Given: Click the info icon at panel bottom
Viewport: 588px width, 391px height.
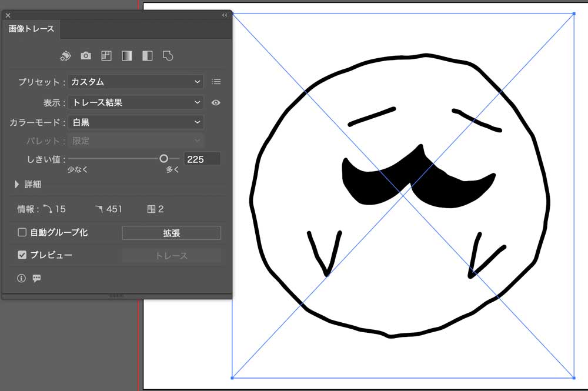Looking at the screenshot, I should (22, 278).
